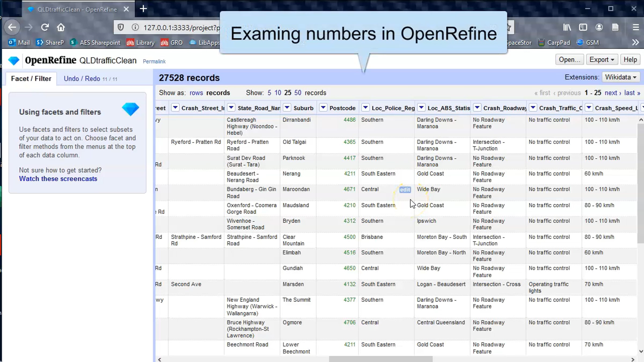Close the QLDtrafficClean tab
Screen dimensions: 644x362
(x=126, y=9)
